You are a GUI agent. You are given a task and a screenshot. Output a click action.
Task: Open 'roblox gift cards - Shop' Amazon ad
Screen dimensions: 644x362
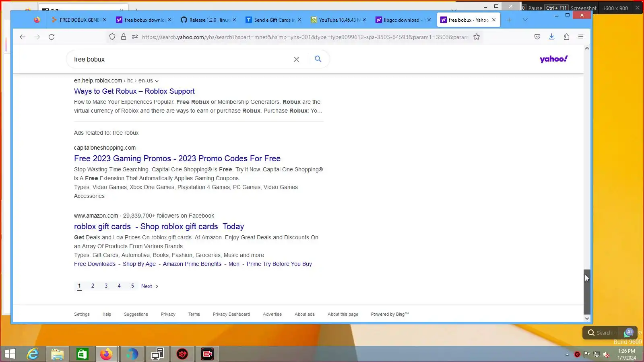[x=159, y=226]
